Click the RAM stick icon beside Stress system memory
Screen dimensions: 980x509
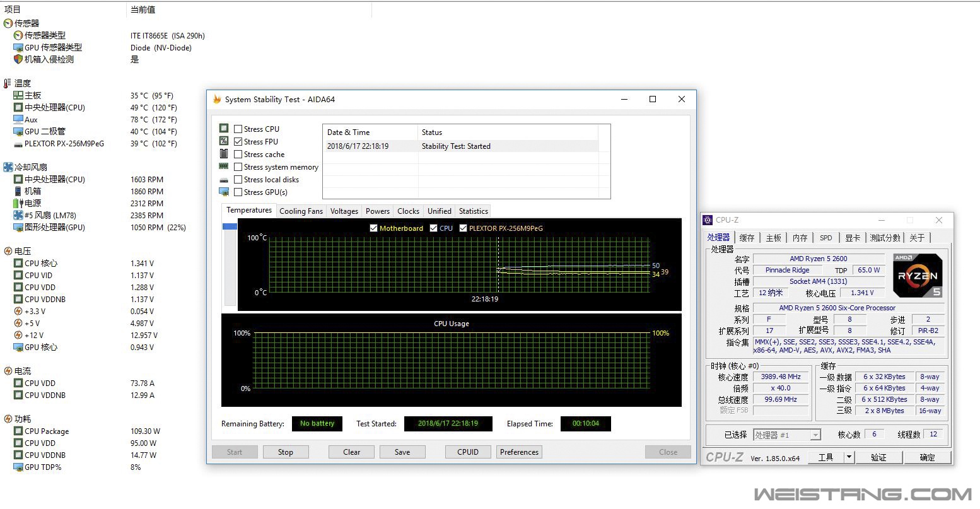(224, 167)
